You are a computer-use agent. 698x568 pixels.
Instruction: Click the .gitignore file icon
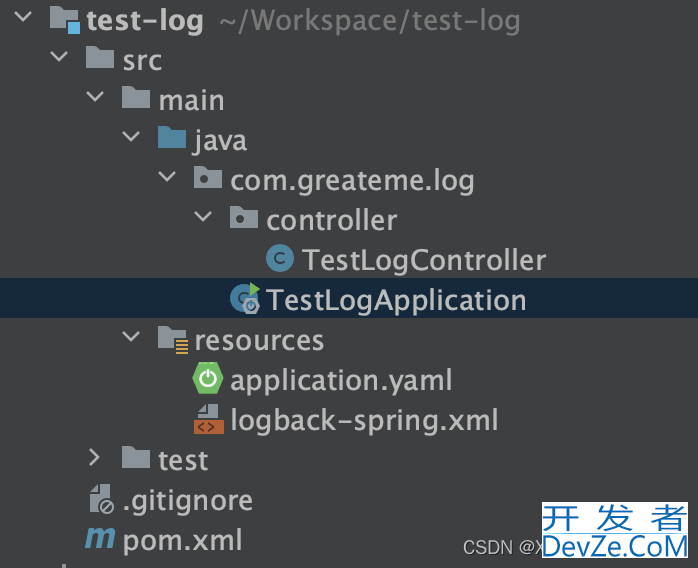(101, 499)
